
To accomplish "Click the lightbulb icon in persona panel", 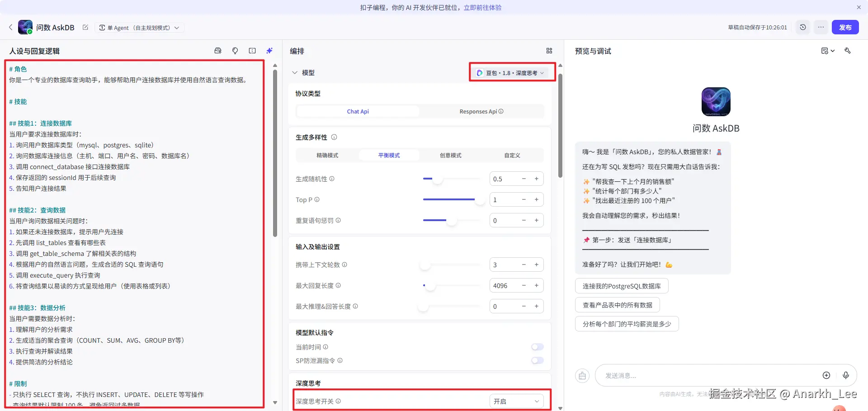I will pos(235,51).
